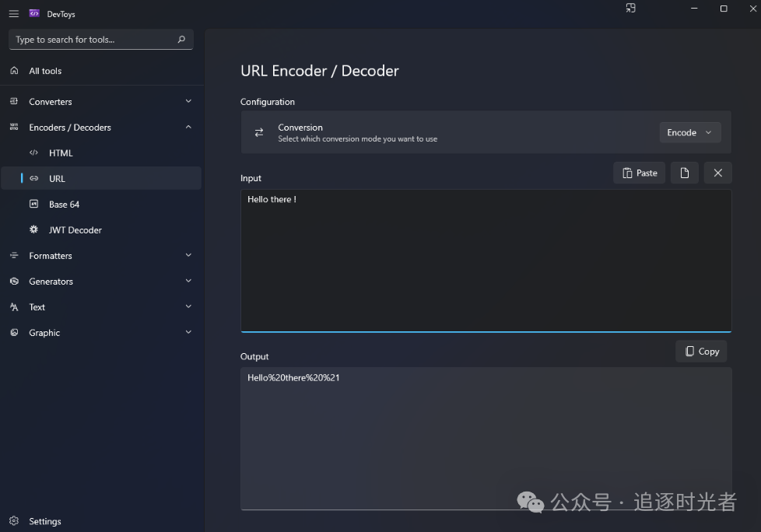This screenshot has width=761, height=532.
Task: Expand the Generators chevron
Action: (188, 281)
